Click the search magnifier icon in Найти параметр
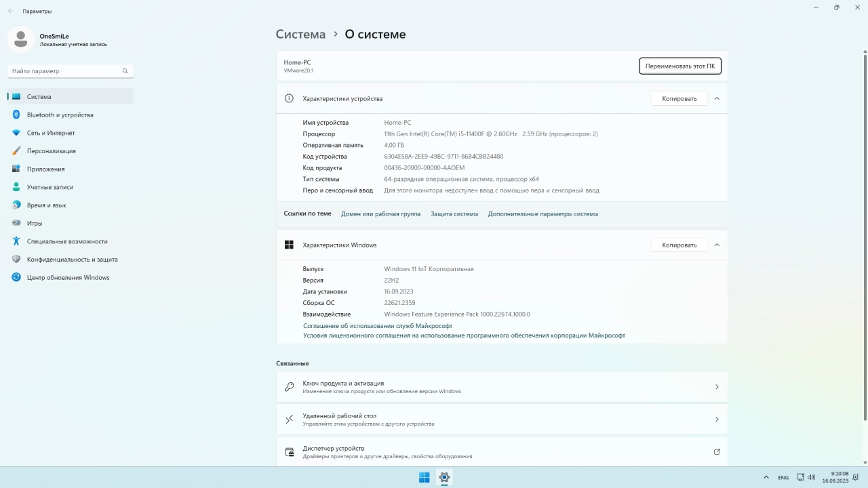Screen dimensions: 868x488 [x=125, y=71]
